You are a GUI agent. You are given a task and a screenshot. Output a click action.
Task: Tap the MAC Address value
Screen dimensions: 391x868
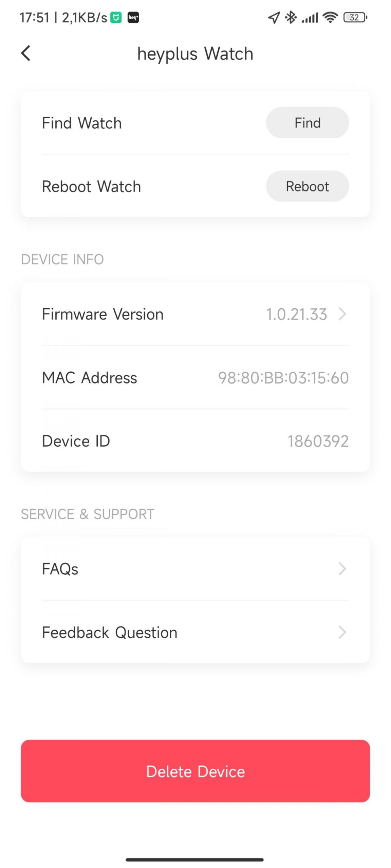(283, 378)
